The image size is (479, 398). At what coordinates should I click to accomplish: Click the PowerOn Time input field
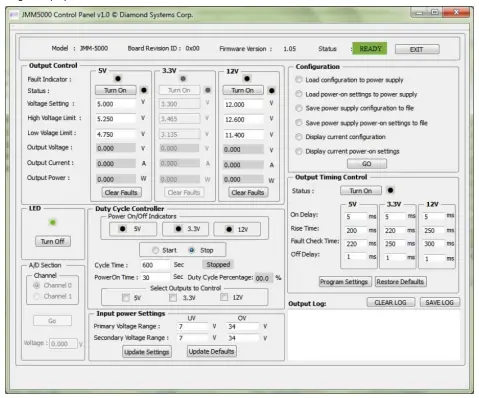155,277
